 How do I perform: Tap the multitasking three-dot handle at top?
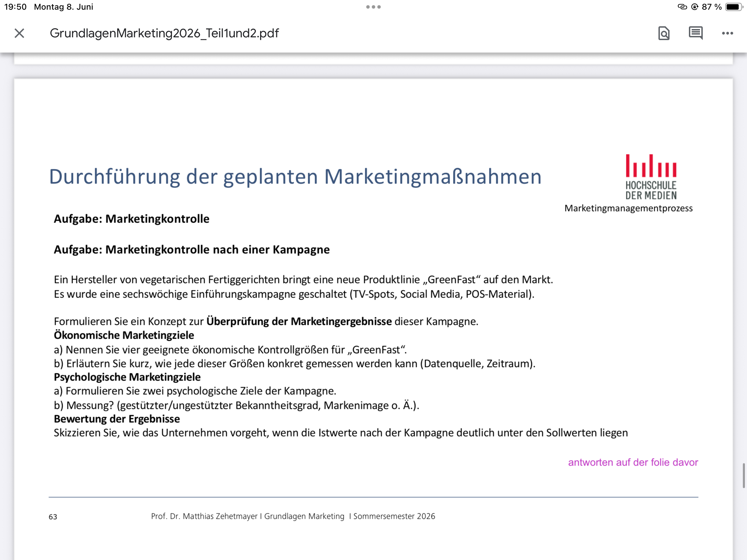(x=373, y=7)
